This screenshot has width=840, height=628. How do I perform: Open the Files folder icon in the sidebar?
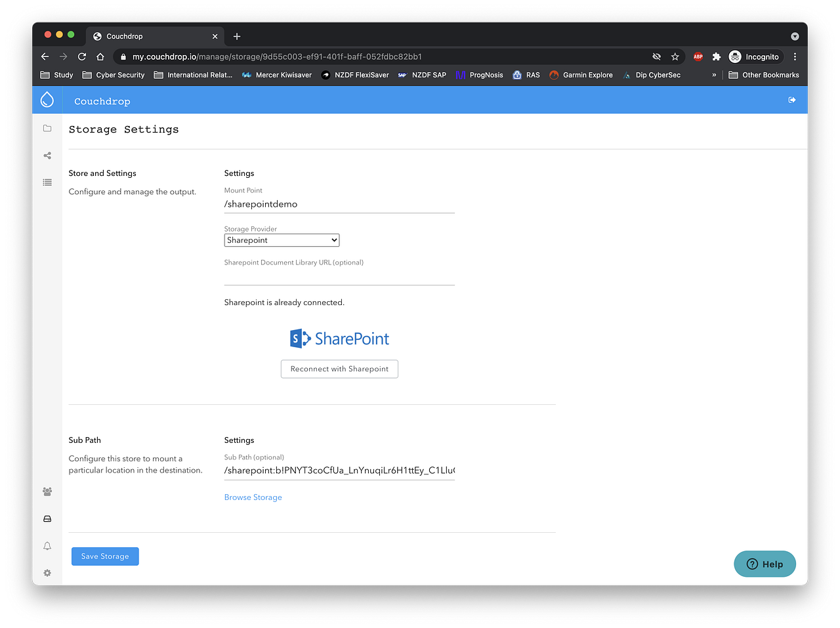[x=47, y=128]
